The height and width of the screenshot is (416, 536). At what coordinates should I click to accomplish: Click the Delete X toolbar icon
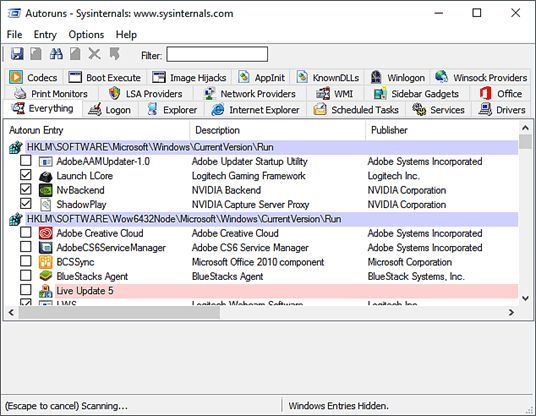pos(94,54)
